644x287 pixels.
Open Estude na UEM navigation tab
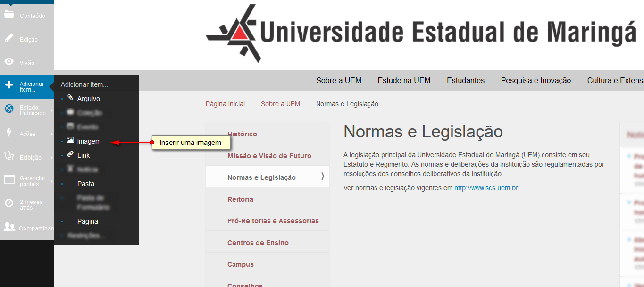(x=404, y=81)
